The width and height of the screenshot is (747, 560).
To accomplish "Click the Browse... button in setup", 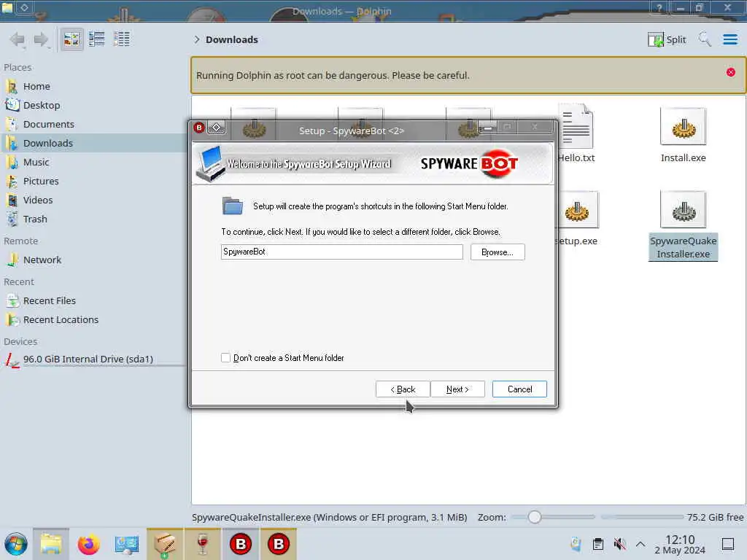I will coord(498,252).
